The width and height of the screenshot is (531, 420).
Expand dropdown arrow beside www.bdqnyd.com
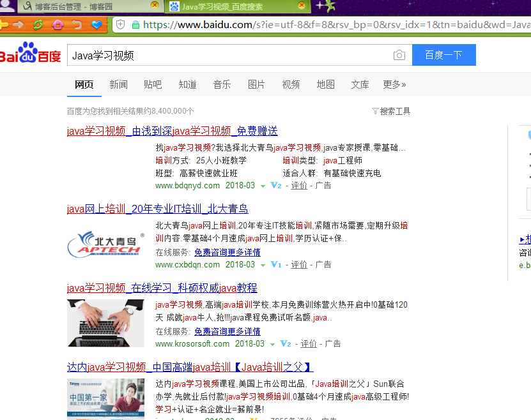point(263,186)
